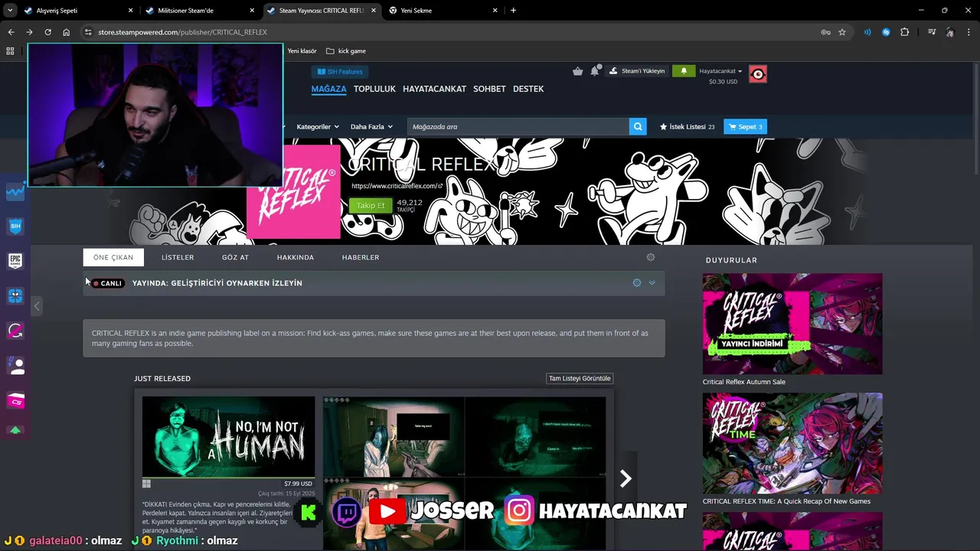The image size is (980, 551).
Task: Click the CANLI live badge
Action: point(108,283)
